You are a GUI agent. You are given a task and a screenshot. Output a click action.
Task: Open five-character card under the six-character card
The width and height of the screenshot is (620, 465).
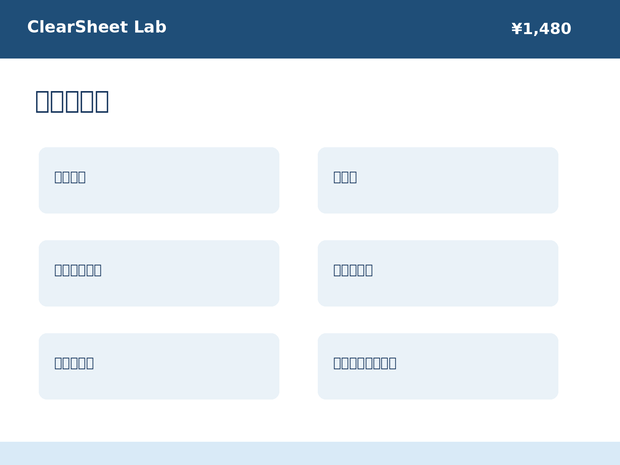159,366
